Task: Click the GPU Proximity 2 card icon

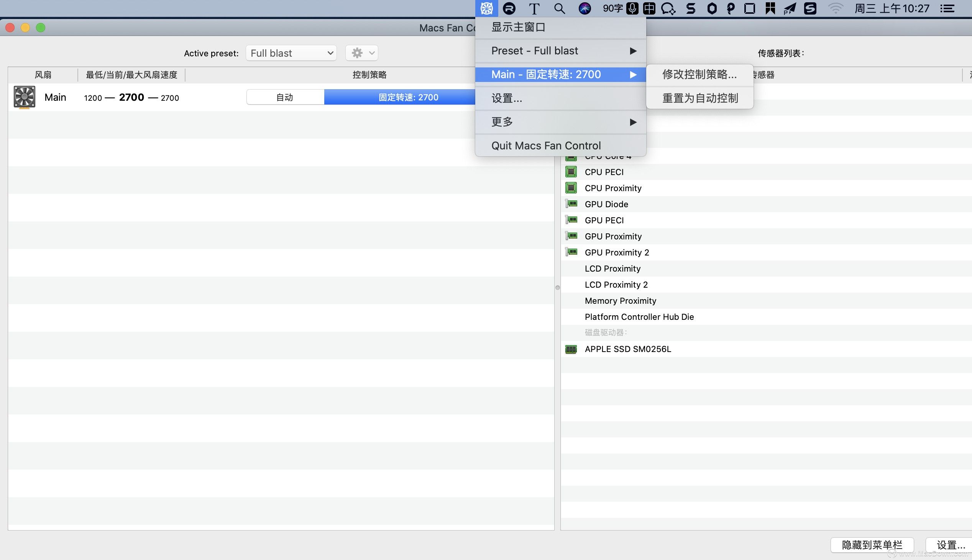Action: pos(571,252)
